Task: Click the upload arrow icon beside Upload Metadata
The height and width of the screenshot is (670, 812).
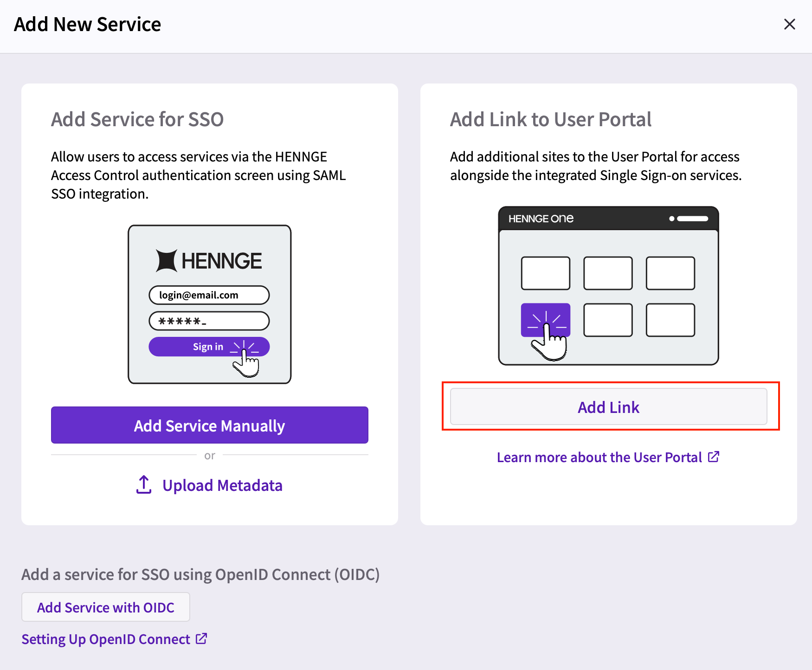Action: (144, 485)
